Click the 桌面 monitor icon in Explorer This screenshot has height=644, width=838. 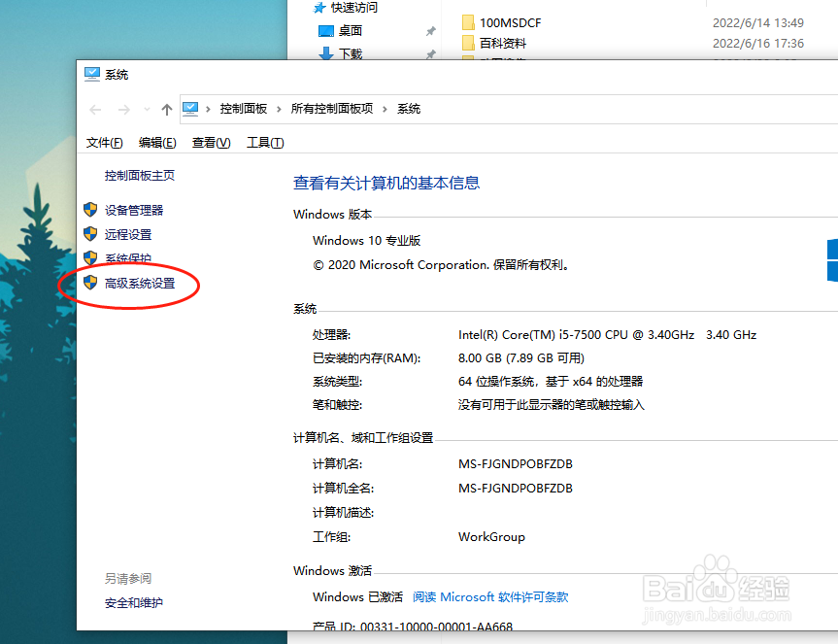326,31
